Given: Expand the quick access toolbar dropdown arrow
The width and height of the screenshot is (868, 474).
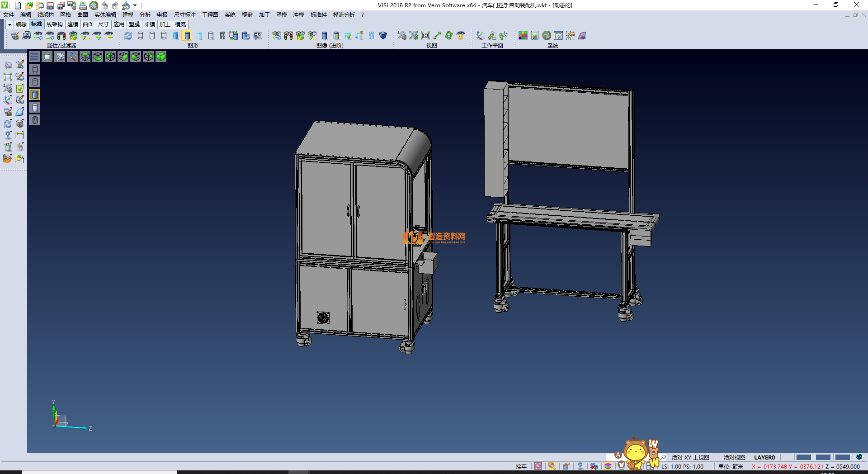Looking at the screenshot, I should pyautogui.click(x=135, y=5).
